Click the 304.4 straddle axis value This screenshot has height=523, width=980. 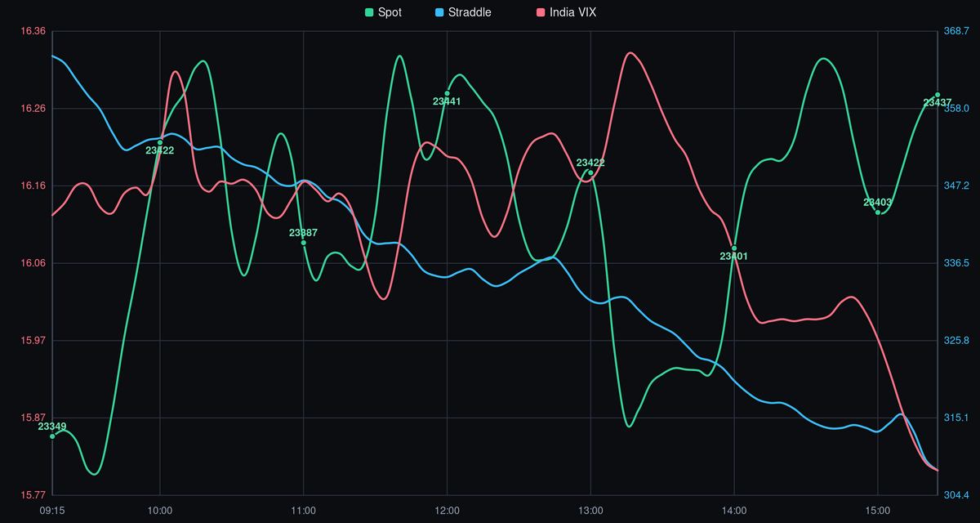coord(956,494)
